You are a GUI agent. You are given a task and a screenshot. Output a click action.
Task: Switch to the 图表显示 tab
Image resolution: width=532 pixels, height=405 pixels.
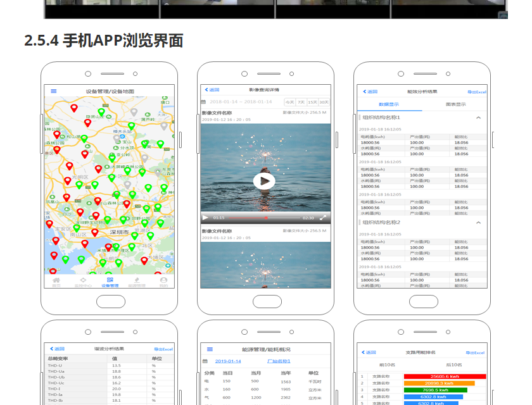455,104
